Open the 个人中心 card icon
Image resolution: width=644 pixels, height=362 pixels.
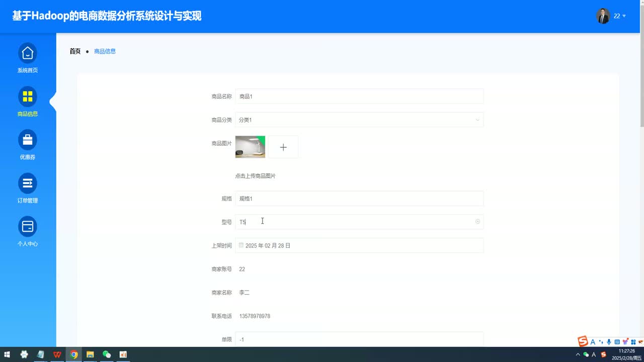[28, 226]
